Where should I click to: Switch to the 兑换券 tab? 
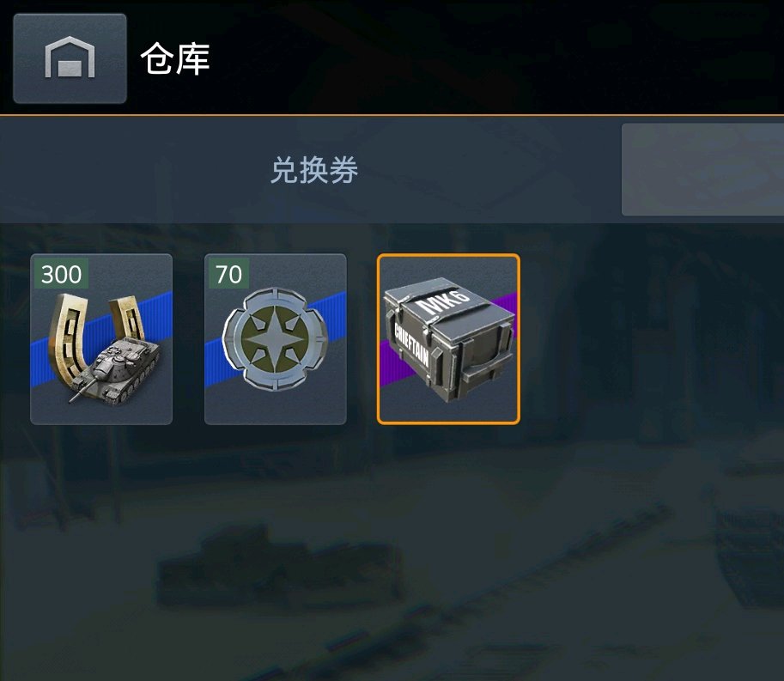coord(314,170)
